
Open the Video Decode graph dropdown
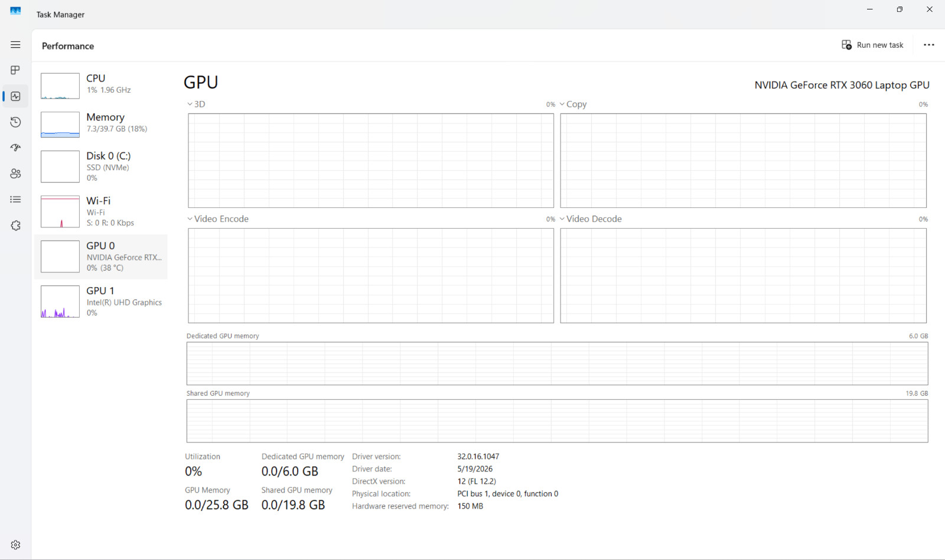(x=591, y=219)
